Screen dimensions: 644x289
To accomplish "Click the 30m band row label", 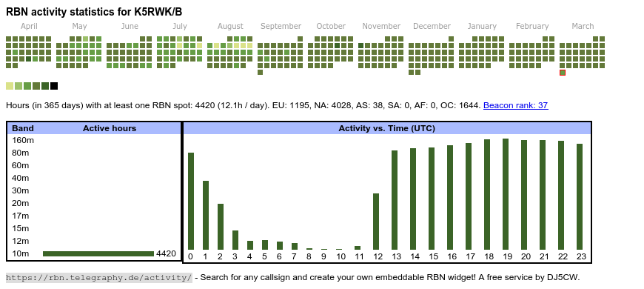I will click(x=21, y=190).
